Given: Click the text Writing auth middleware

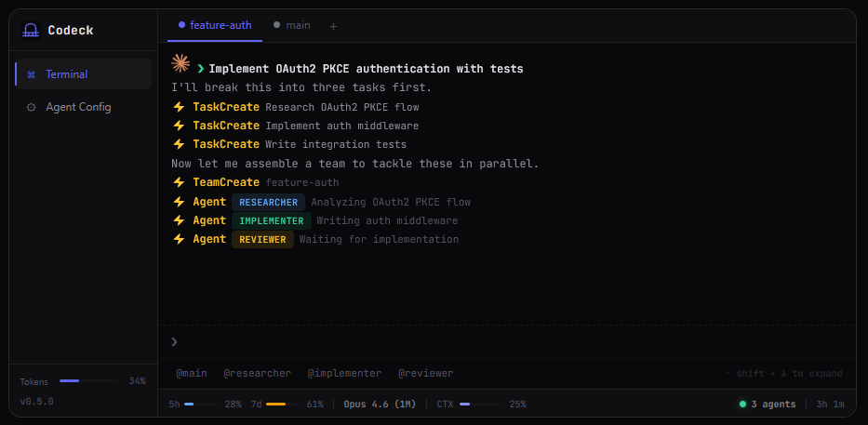Looking at the screenshot, I should pyautogui.click(x=388, y=220).
